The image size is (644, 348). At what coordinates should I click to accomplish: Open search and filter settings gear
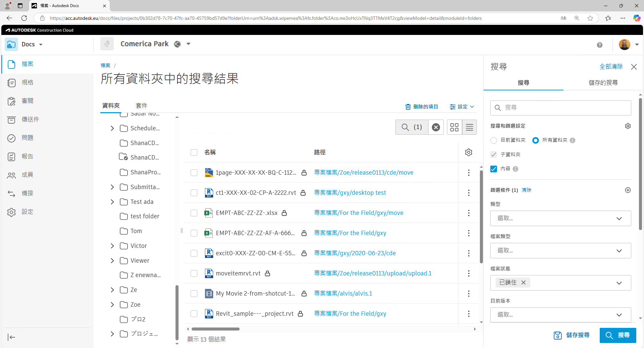click(628, 126)
